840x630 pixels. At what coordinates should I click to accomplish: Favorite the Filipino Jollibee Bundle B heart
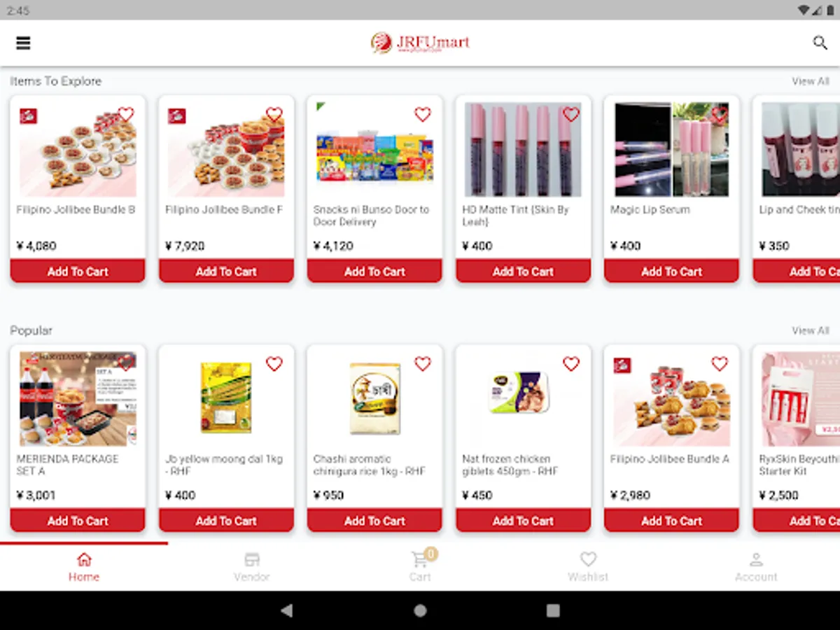[126, 114]
